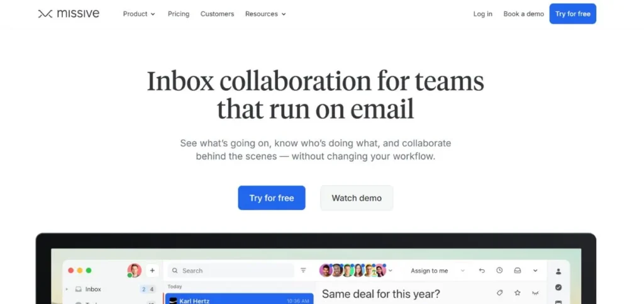Open the Product dropdown menu
This screenshot has height=304, width=644.
click(x=139, y=14)
